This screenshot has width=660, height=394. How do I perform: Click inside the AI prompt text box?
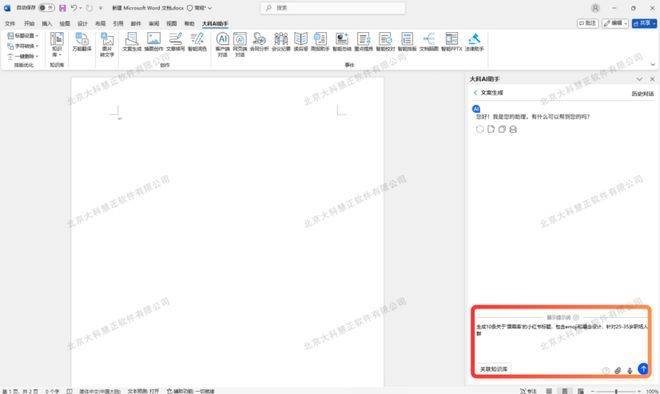(561, 341)
